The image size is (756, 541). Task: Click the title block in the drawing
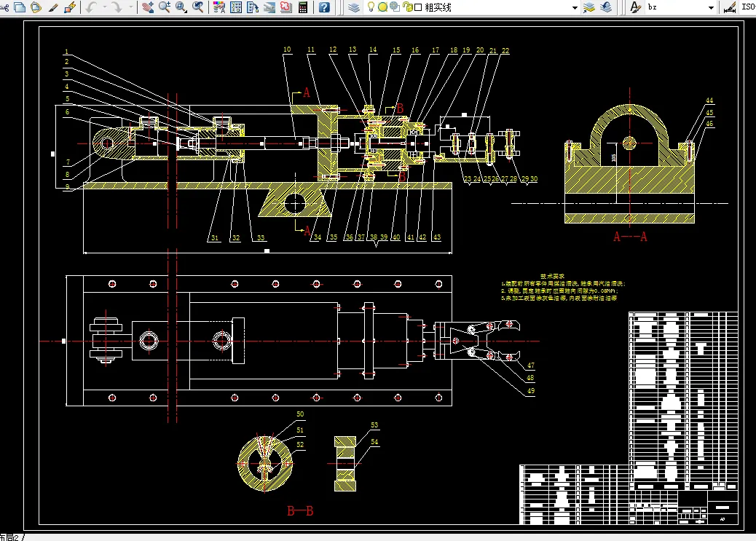coord(684,506)
